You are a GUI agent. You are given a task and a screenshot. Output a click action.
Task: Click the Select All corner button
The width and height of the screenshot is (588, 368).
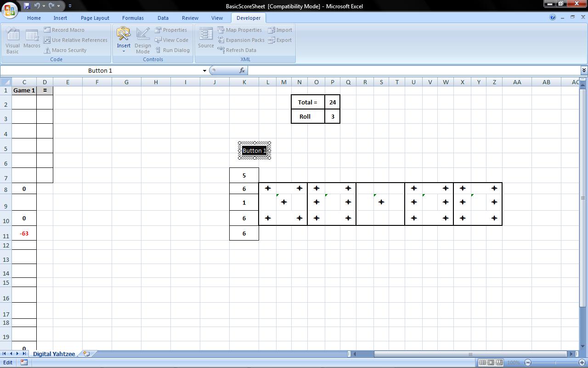[x=6, y=82]
